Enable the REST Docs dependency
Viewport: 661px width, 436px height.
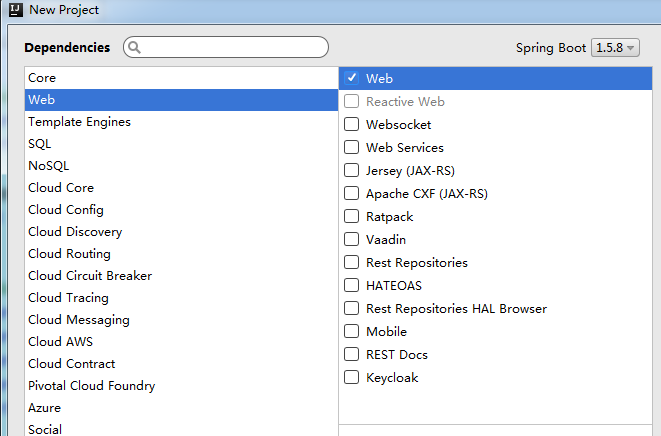(x=351, y=354)
